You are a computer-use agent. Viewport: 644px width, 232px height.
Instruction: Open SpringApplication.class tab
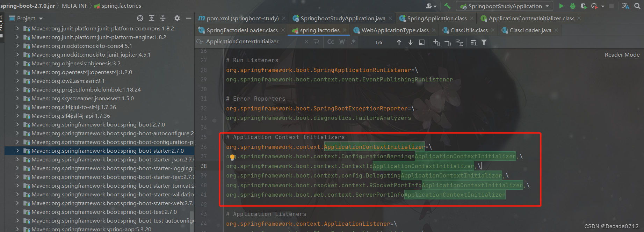point(436,18)
